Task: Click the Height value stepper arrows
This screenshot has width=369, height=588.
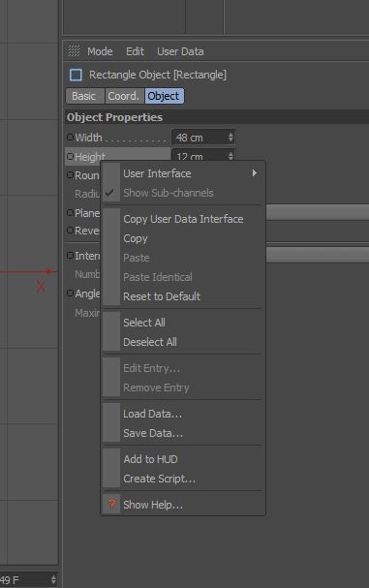Action: point(231,155)
